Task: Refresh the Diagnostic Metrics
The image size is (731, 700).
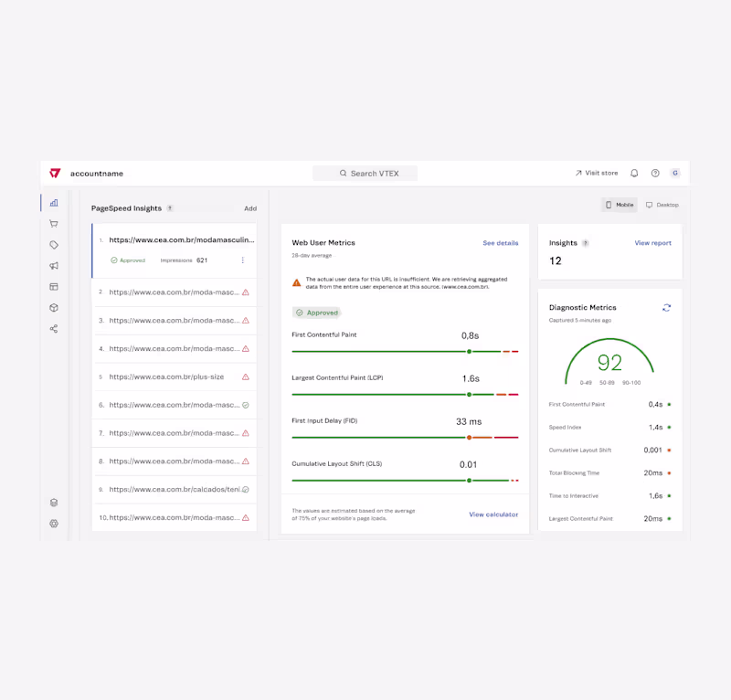Action: click(667, 308)
